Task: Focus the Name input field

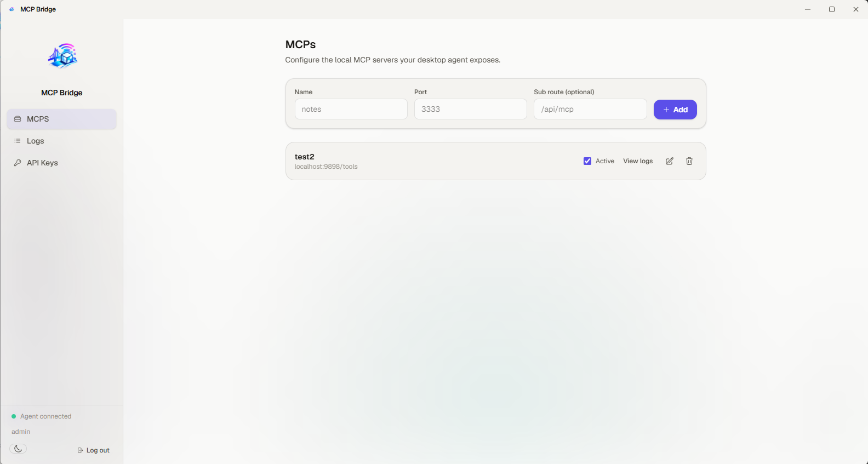Action: 351,109
